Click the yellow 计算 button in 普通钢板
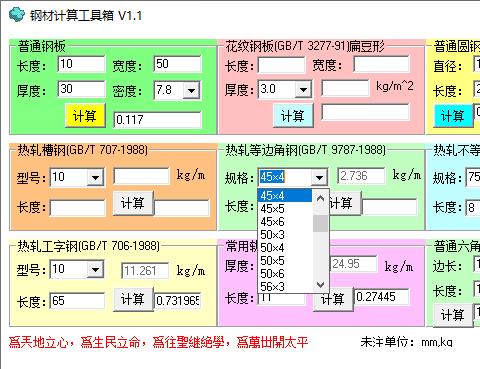 85,116
